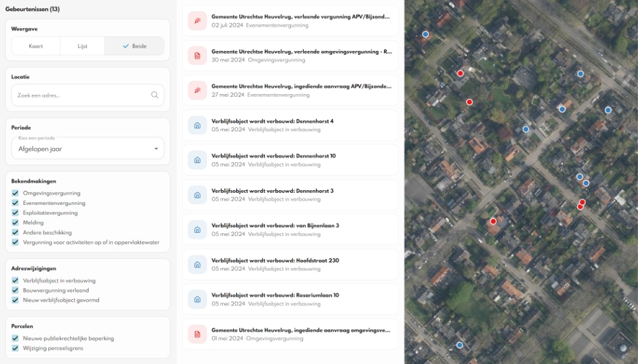Toggle Vergunning voor activiteiten op of in oppervlaktewater

[15, 242]
